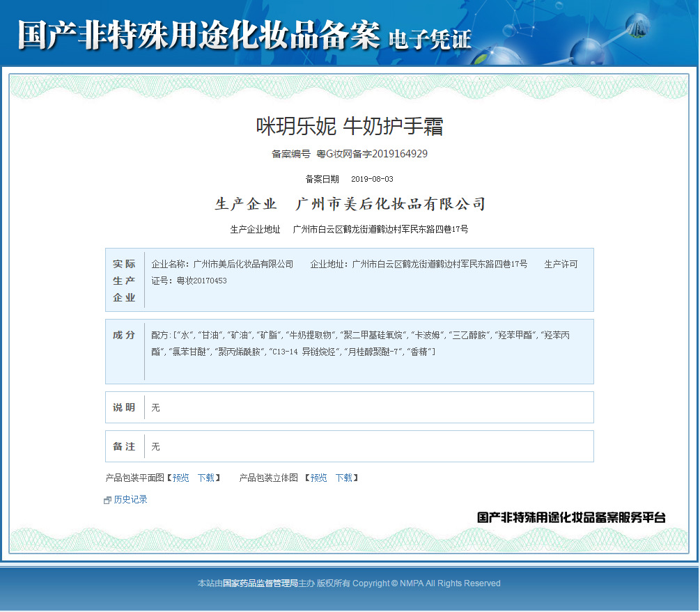Viewport: 700px width, 612px height.
Task: Click the 国家药品监督管理局 footer text
Action: 260,583
